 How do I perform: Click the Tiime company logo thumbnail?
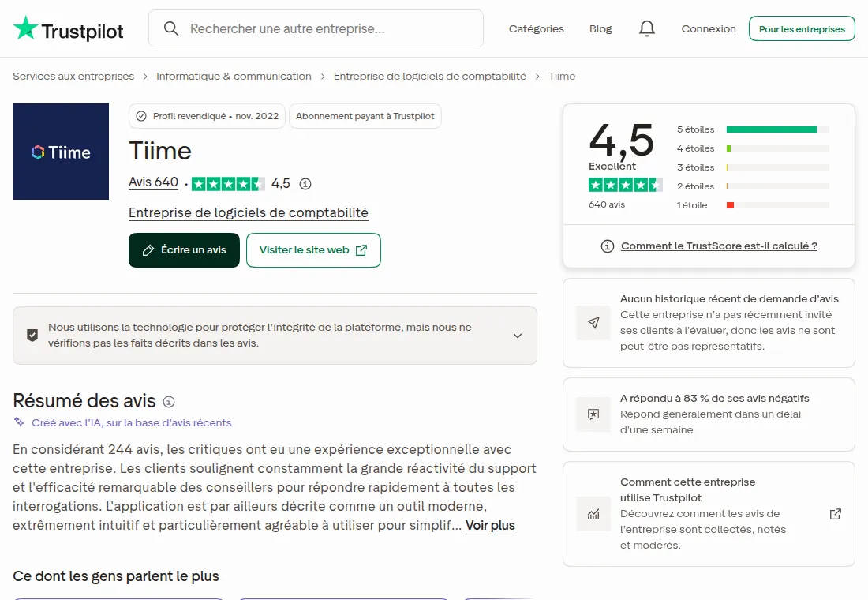click(x=61, y=152)
